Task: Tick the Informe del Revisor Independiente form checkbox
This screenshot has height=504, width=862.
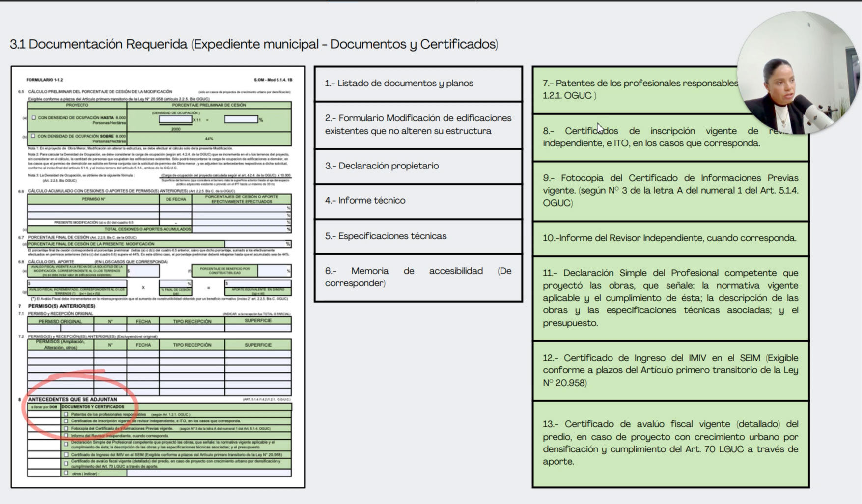Action: click(66, 436)
